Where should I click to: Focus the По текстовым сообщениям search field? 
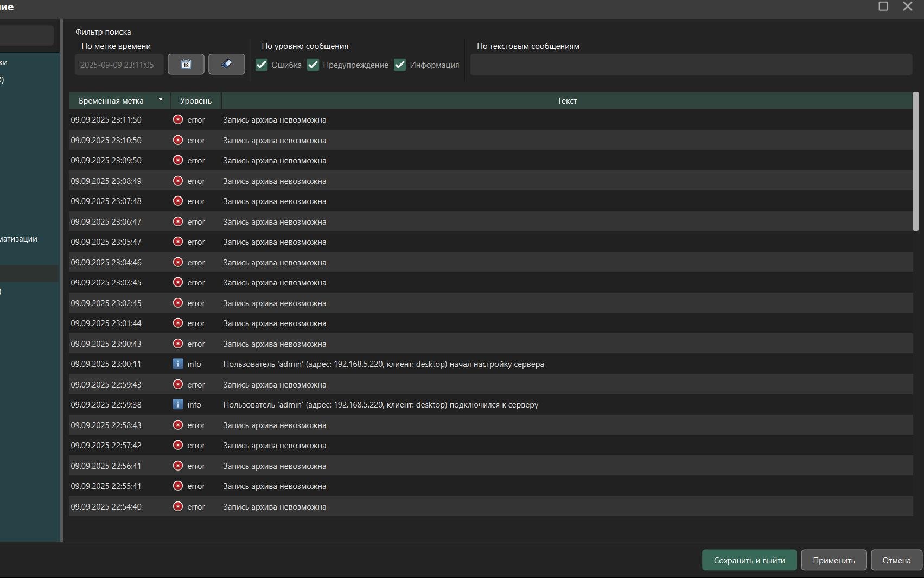(691, 65)
